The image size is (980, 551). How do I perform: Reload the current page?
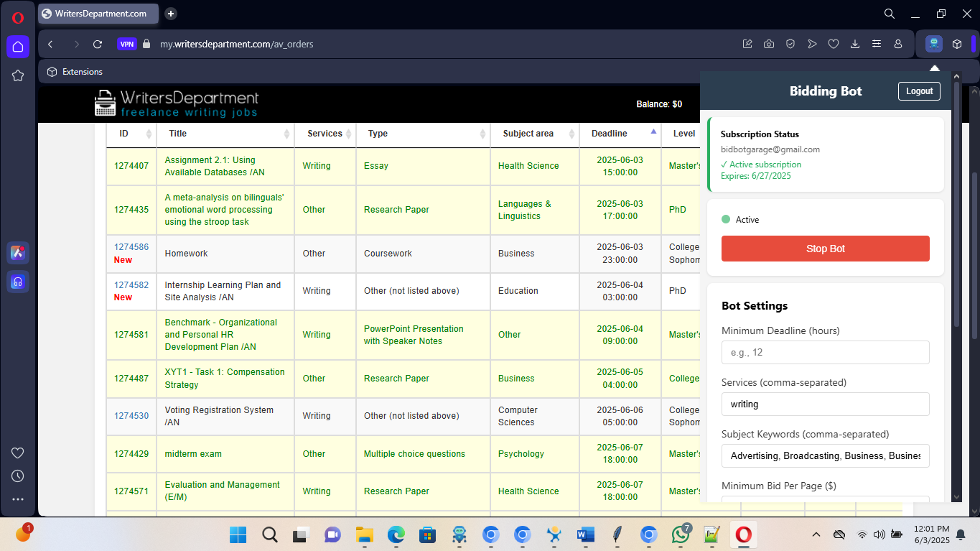pyautogui.click(x=98, y=44)
